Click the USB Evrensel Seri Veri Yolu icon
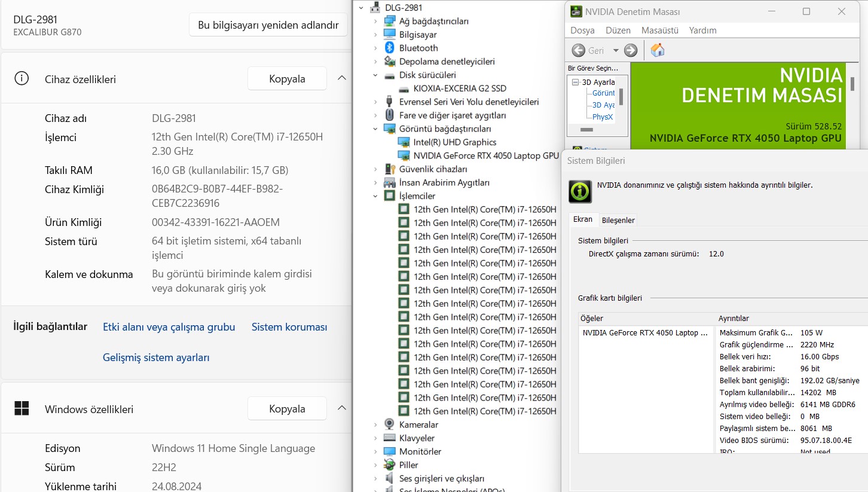The image size is (868, 492). click(389, 102)
